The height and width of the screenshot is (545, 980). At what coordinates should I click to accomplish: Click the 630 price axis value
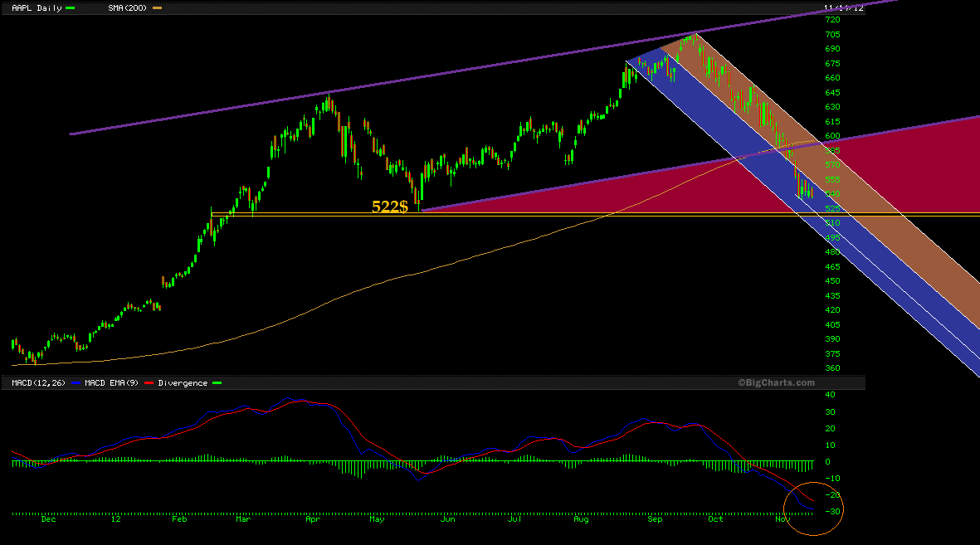tap(832, 107)
